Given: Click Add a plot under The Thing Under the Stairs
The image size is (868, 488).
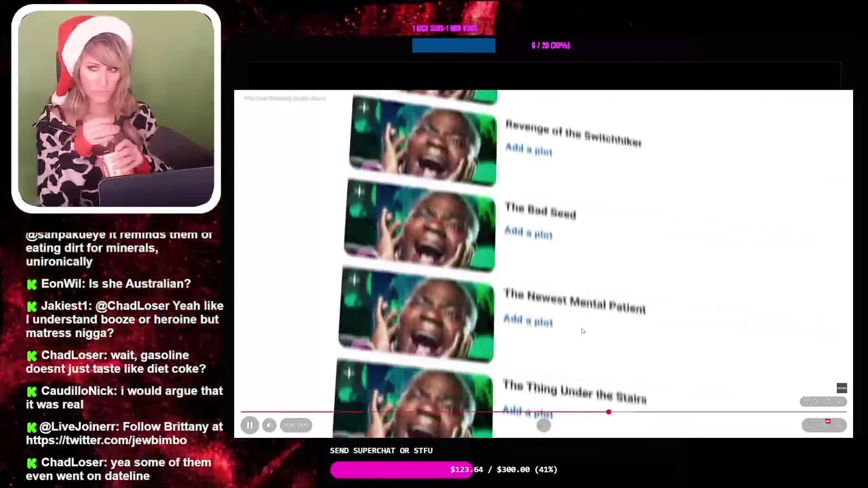Looking at the screenshot, I should (528, 412).
